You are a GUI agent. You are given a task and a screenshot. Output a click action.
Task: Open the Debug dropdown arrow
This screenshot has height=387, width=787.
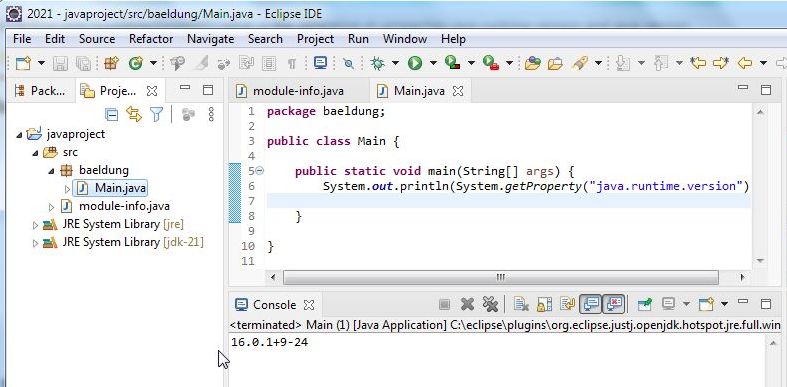[x=396, y=63]
